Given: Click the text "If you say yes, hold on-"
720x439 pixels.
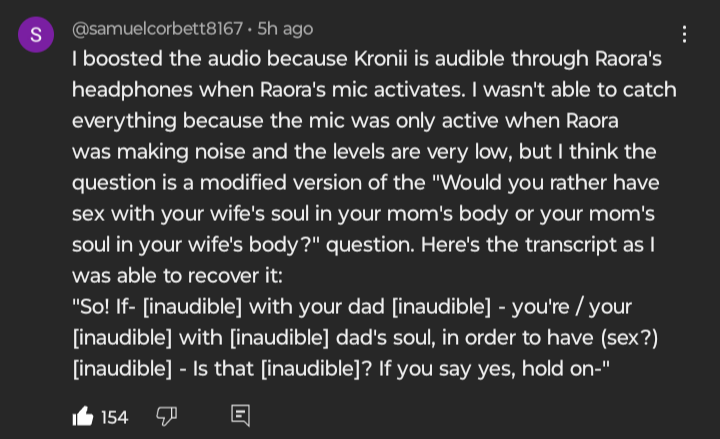Looking at the screenshot, I should [494, 369].
